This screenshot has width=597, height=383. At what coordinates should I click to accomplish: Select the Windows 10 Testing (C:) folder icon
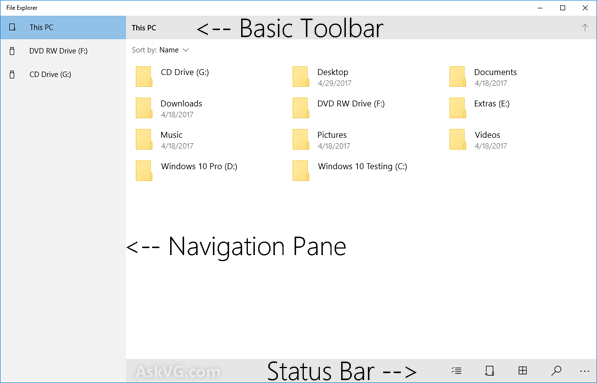point(301,171)
